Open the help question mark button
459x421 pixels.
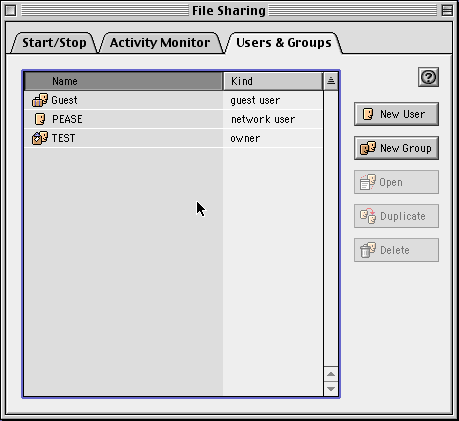click(428, 77)
